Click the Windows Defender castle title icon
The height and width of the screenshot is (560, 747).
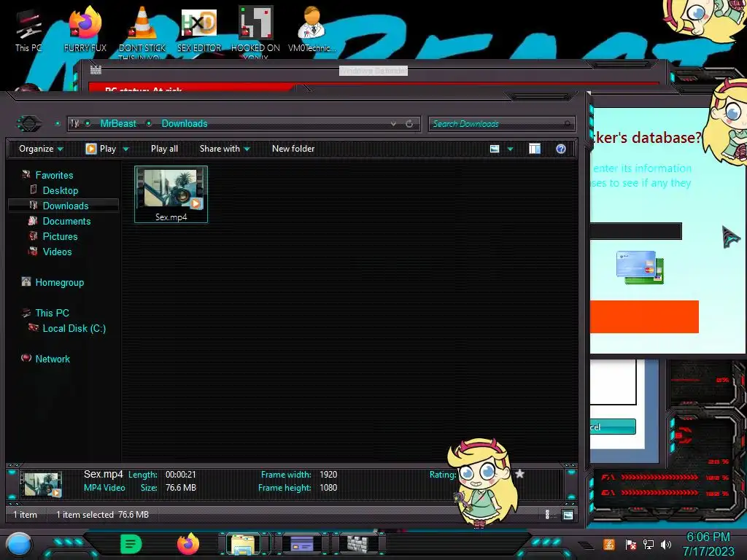96,70
